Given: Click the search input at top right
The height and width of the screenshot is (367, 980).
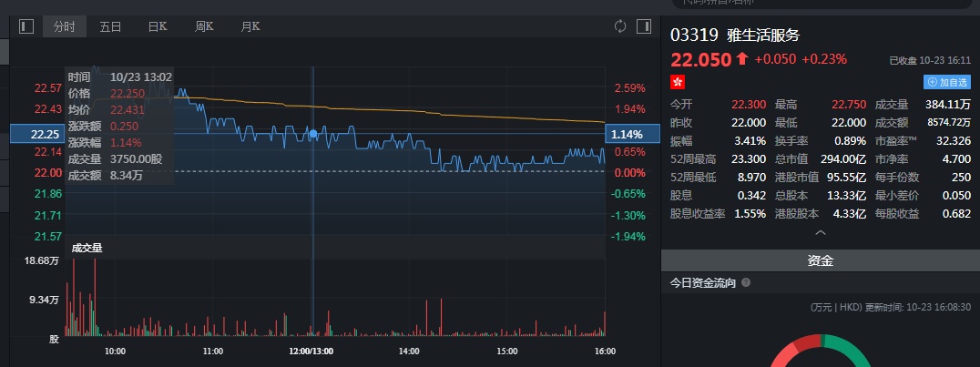Looking at the screenshot, I should pyautogui.click(x=820, y=5).
